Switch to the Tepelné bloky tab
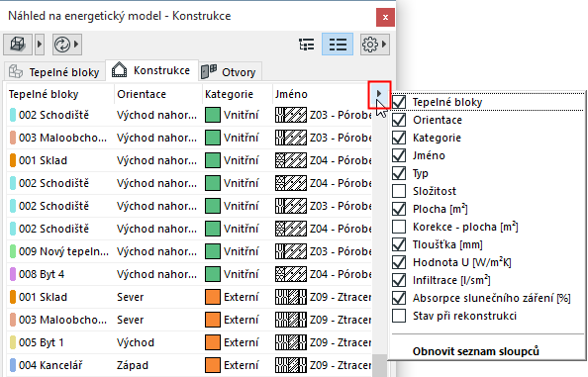This screenshot has width=588, height=377. (54, 71)
